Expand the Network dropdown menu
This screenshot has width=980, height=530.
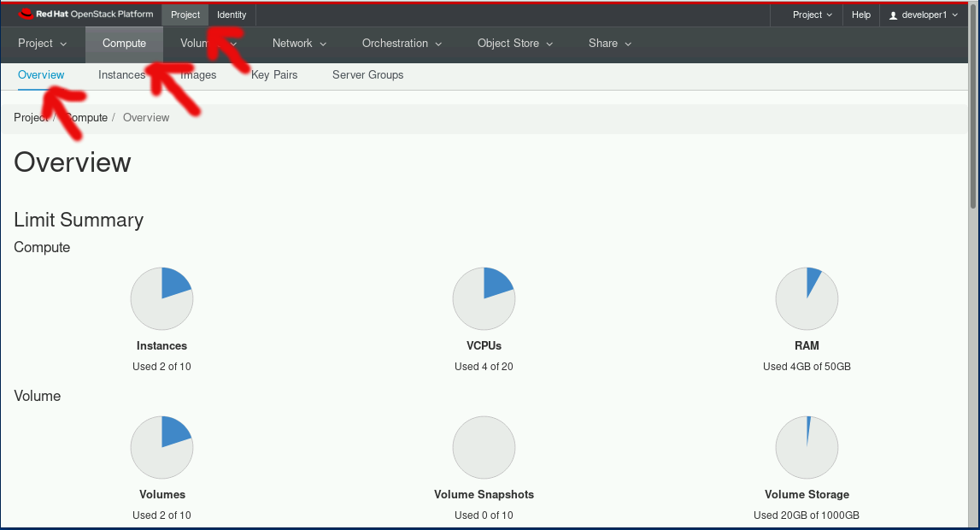pyautogui.click(x=299, y=43)
